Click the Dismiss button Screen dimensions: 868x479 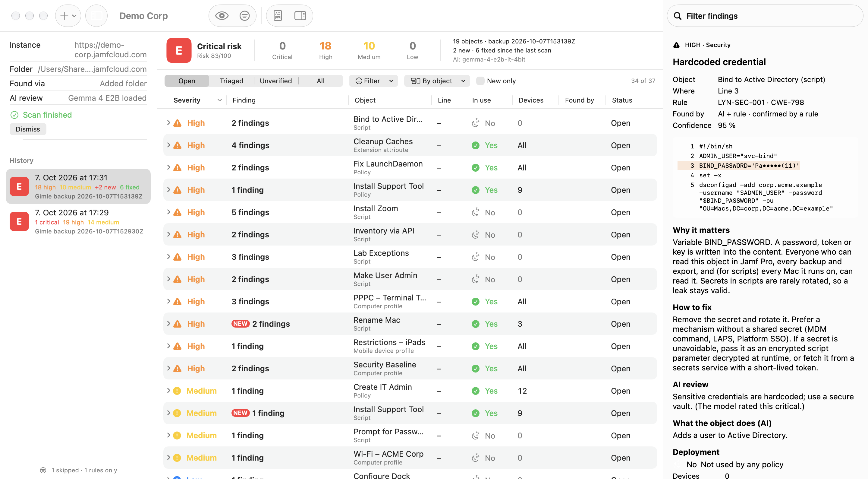coord(28,129)
